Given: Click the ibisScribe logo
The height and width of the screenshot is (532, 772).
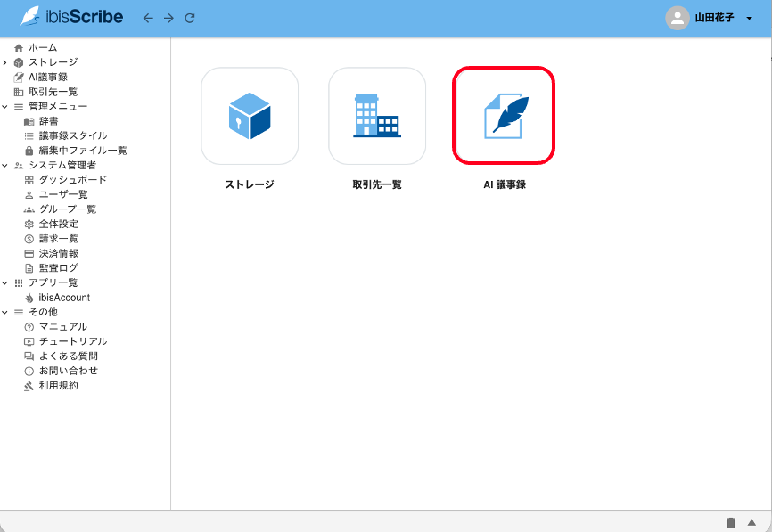Looking at the screenshot, I should pyautogui.click(x=71, y=17).
